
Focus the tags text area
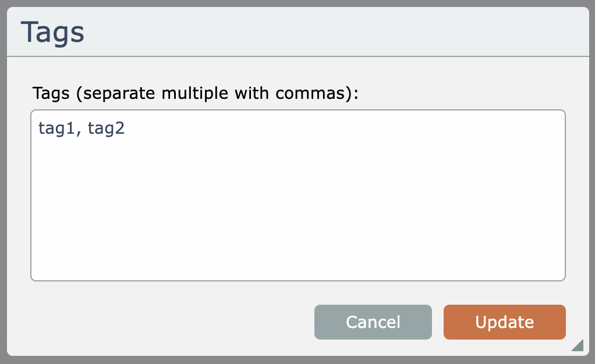[297, 195]
